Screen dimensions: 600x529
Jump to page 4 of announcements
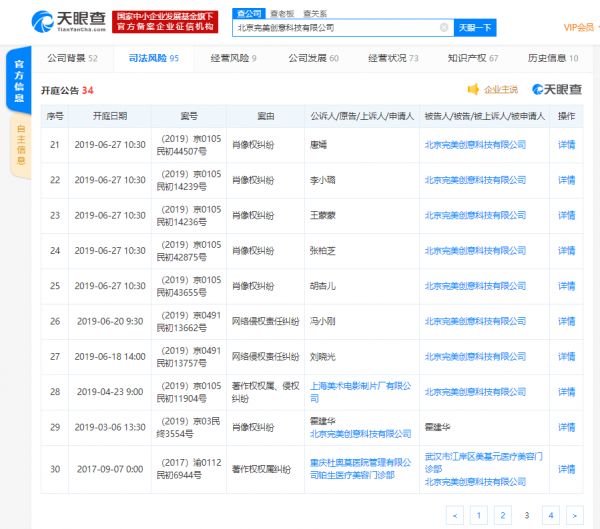549,514
